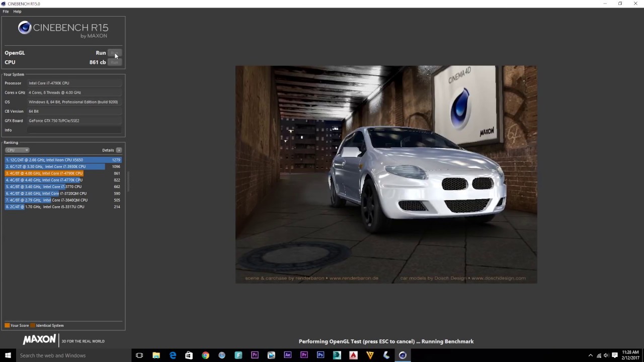Select the Core i7-3720QM ranking row

63,193
